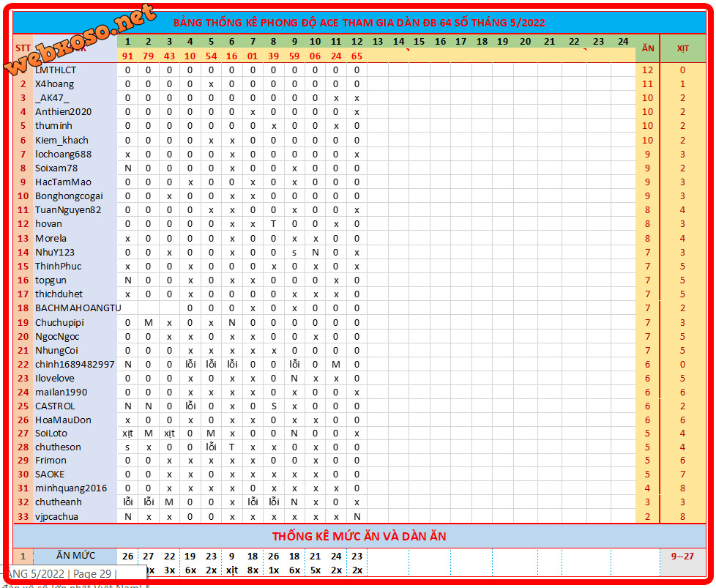Click the BACHMAHOANGTU name cell
Viewport: 716px width, 588px height.
78,308
